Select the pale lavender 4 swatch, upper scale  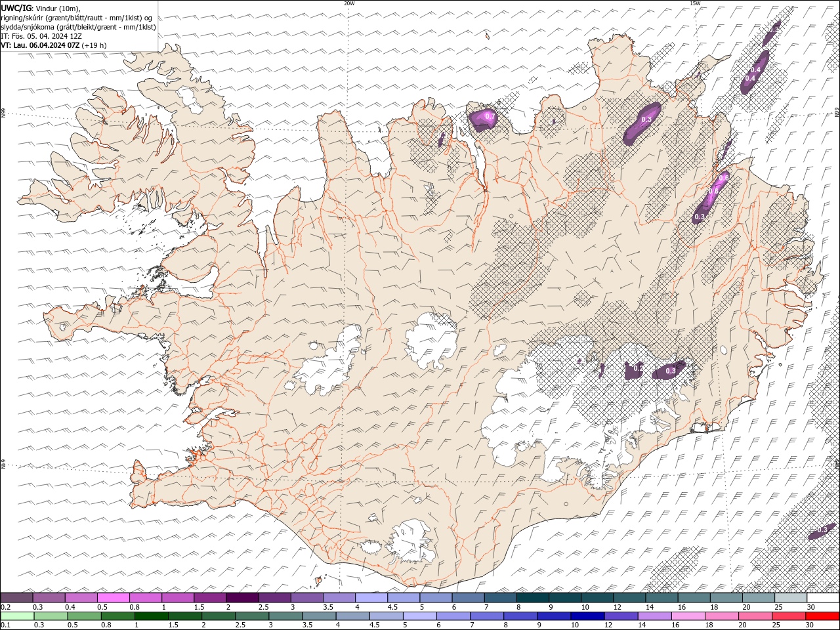[371, 597]
